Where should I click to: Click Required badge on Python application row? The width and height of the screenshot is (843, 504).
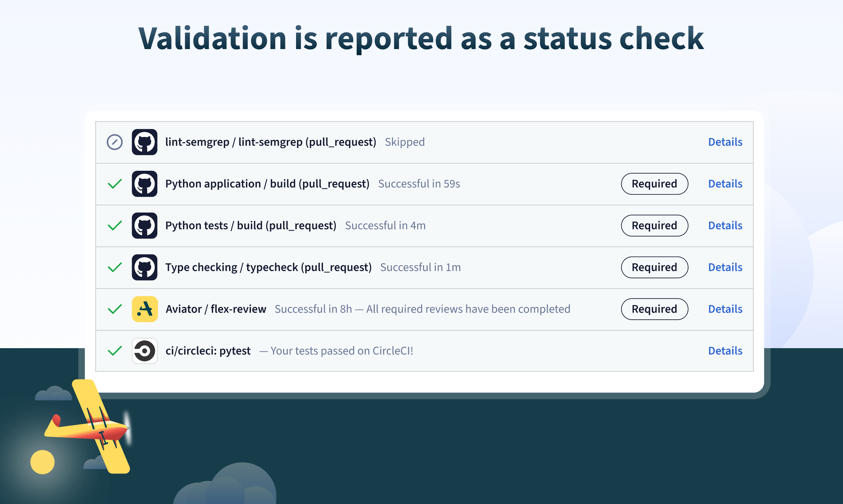pos(654,184)
